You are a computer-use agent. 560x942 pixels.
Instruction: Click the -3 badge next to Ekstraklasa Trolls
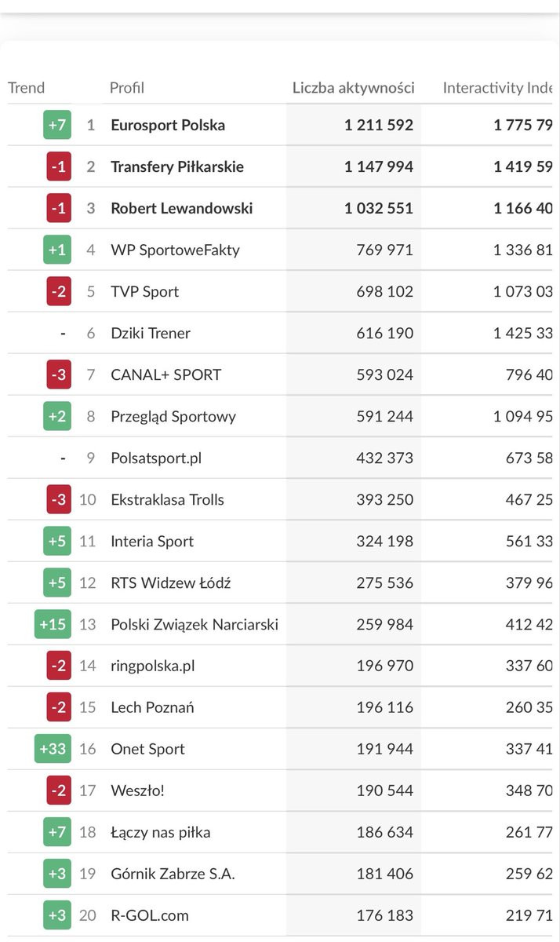point(59,499)
